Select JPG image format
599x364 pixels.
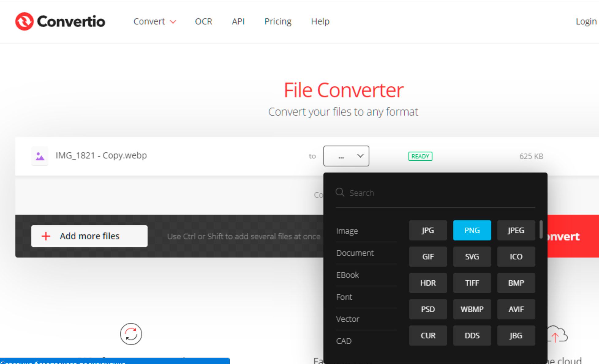pyautogui.click(x=427, y=230)
